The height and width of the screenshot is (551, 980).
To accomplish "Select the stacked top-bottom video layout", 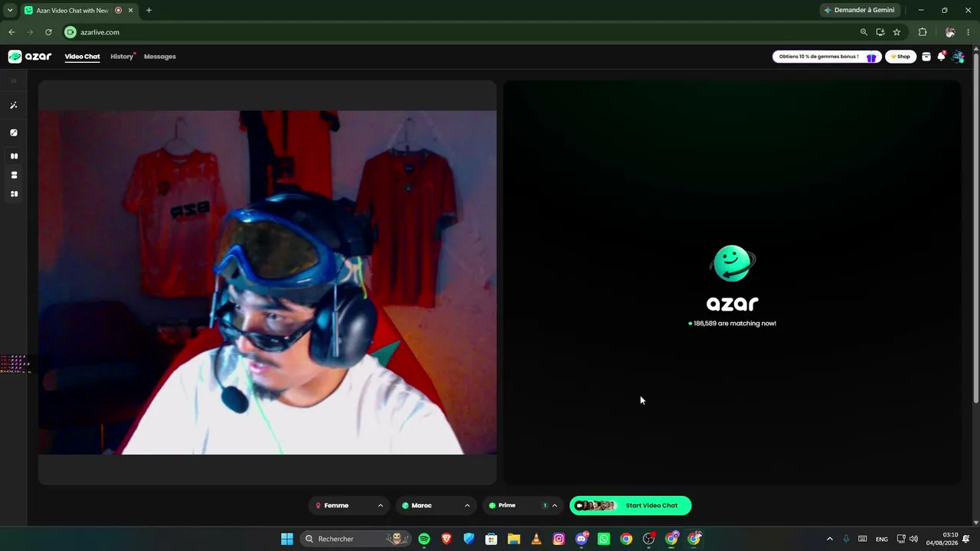I will click(14, 175).
